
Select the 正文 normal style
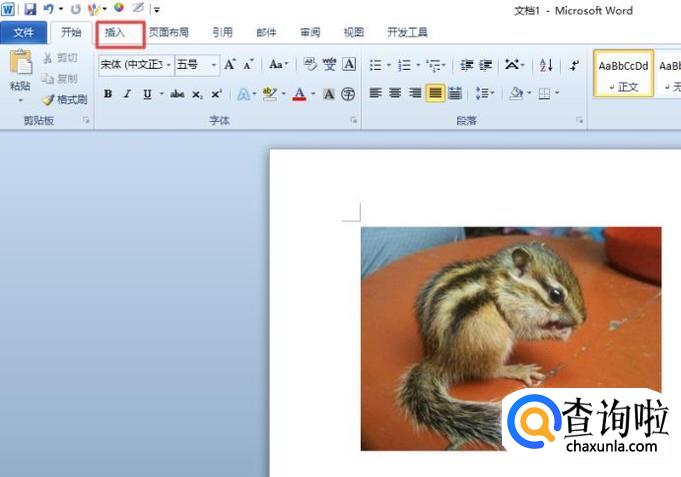pyautogui.click(x=623, y=74)
